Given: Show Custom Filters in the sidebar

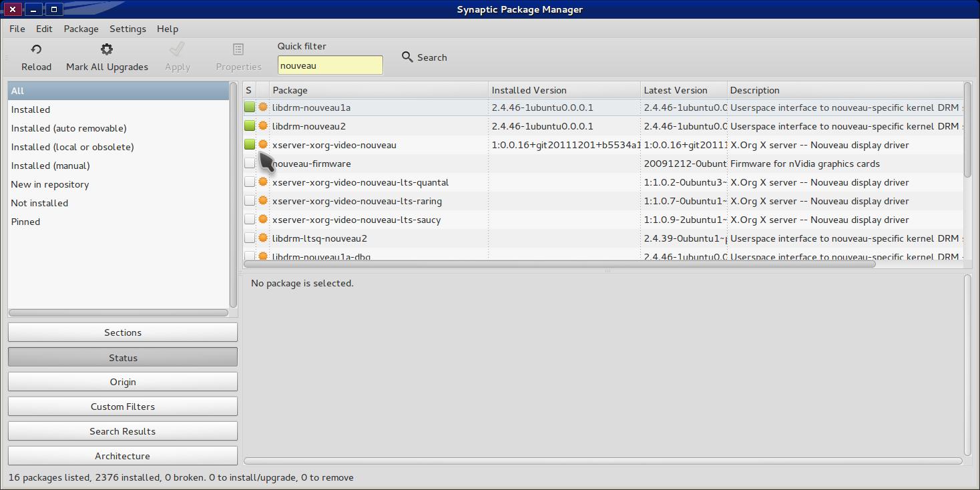Looking at the screenshot, I should click(x=123, y=407).
